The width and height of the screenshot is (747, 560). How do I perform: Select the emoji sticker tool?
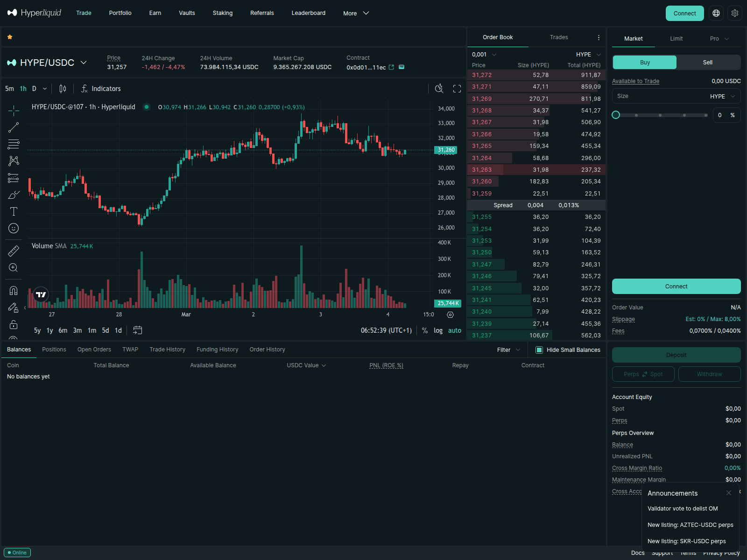(14, 228)
